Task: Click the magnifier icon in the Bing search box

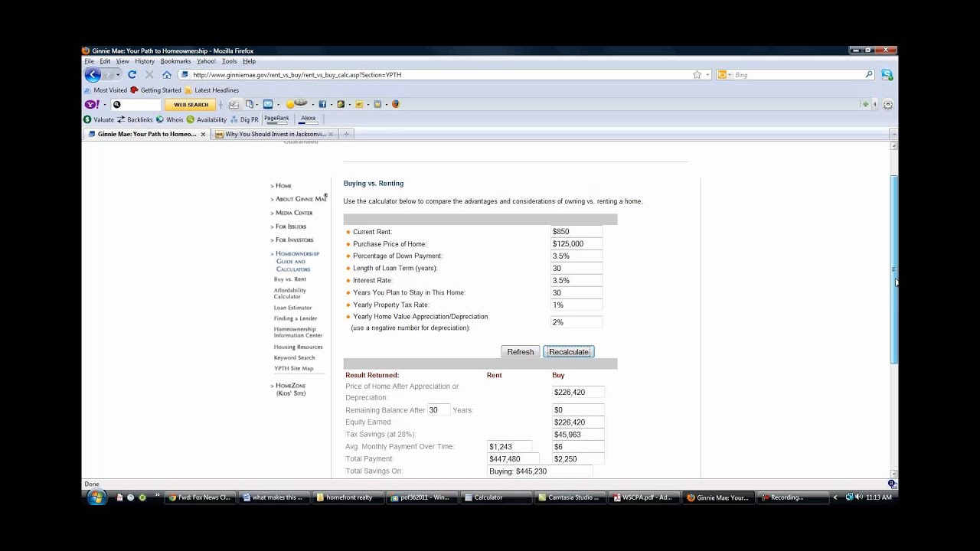Action: (x=869, y=75)
